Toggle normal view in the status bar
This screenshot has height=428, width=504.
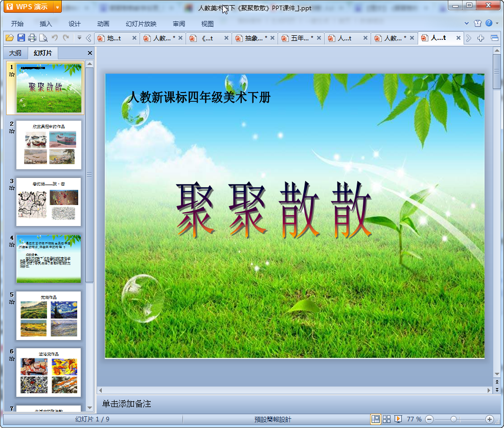point(375,419)
